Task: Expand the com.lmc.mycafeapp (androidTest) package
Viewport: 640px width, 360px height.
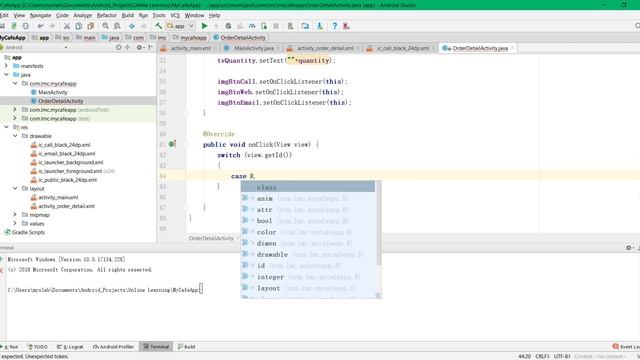Action: coord(15,109)
